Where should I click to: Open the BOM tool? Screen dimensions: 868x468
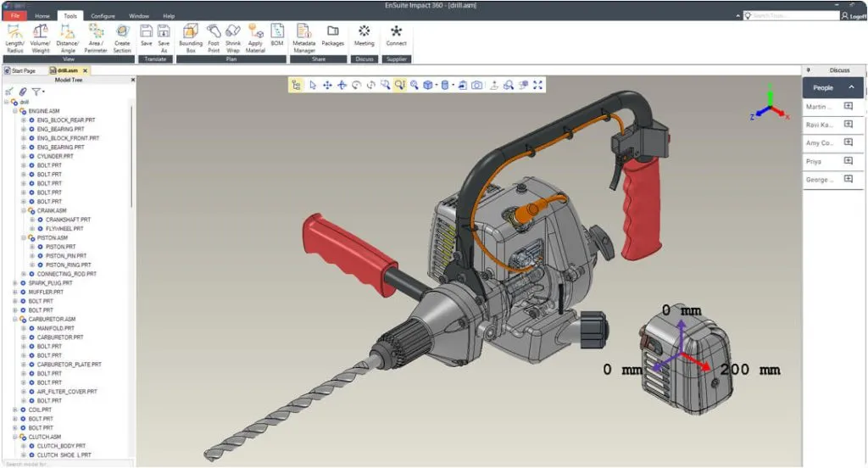click(277, 38)
